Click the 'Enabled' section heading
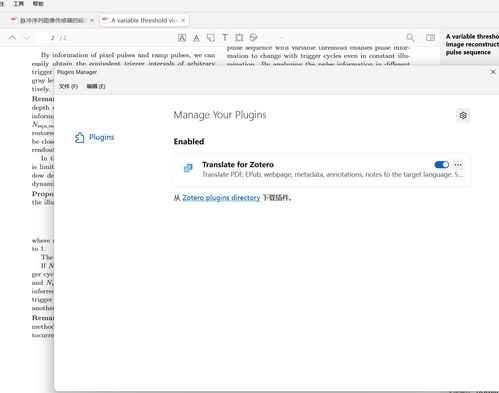The height and width of the screenshot is (393, 499). coord(189,141)
